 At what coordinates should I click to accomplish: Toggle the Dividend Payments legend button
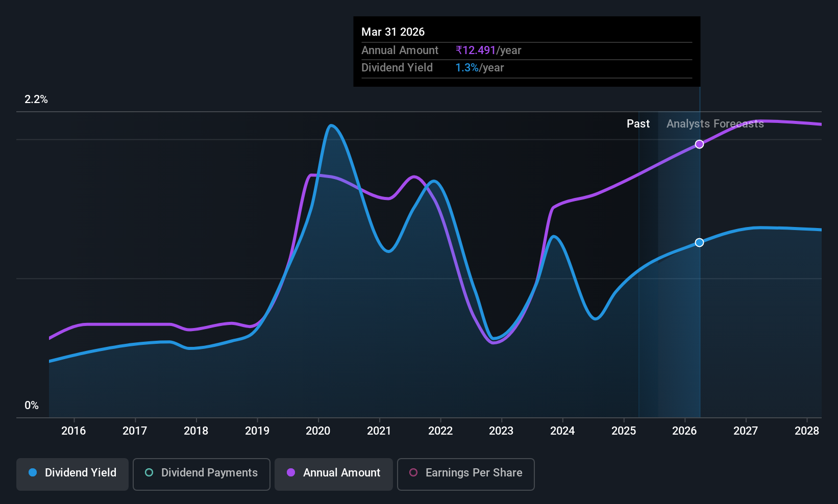[202, 474]
